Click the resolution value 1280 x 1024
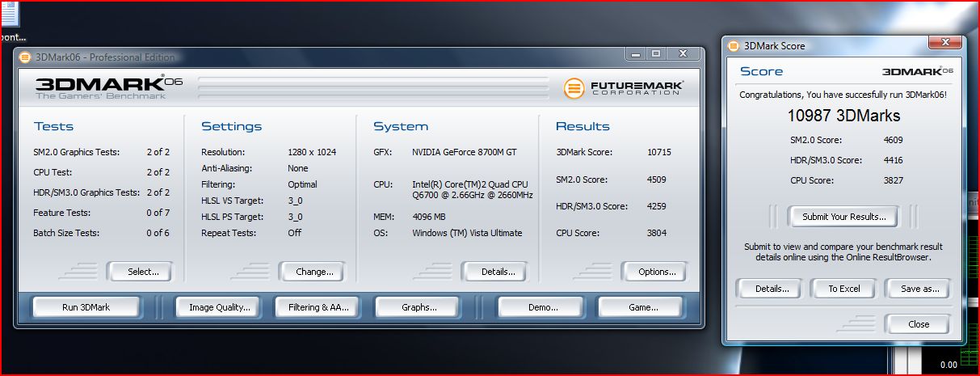The image size is (980, 376). tap(312, 152)
